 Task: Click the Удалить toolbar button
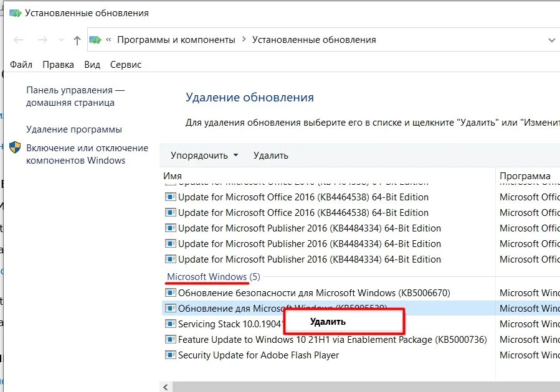(x=270, y=155)
